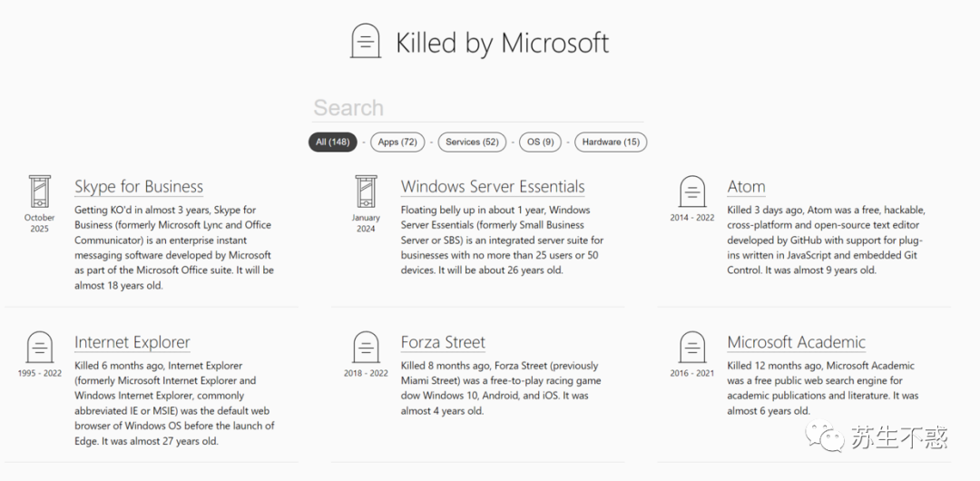Viewport: 980px width, 481px height.
Task: Select the Hardware (15) filter
Action: [611, 142]
